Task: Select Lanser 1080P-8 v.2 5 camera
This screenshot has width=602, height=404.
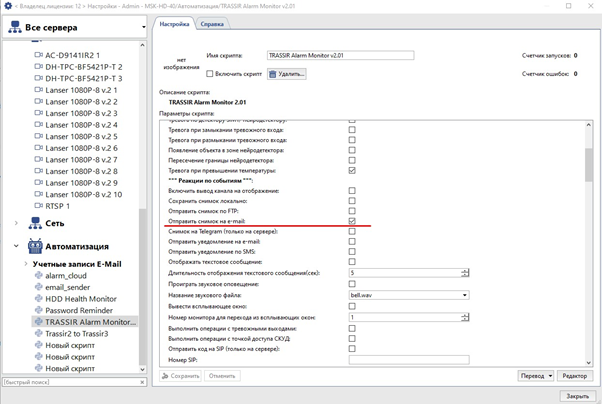Action: [81, 136]
